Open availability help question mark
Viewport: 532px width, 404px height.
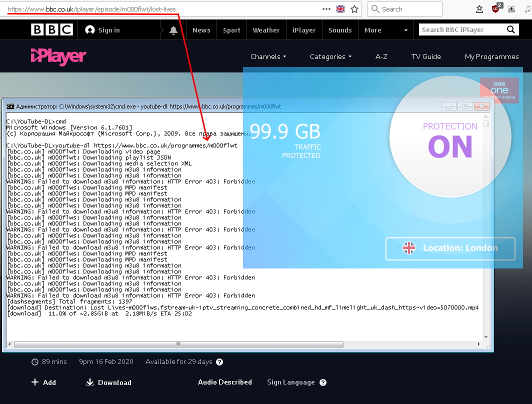coord(219,362)
